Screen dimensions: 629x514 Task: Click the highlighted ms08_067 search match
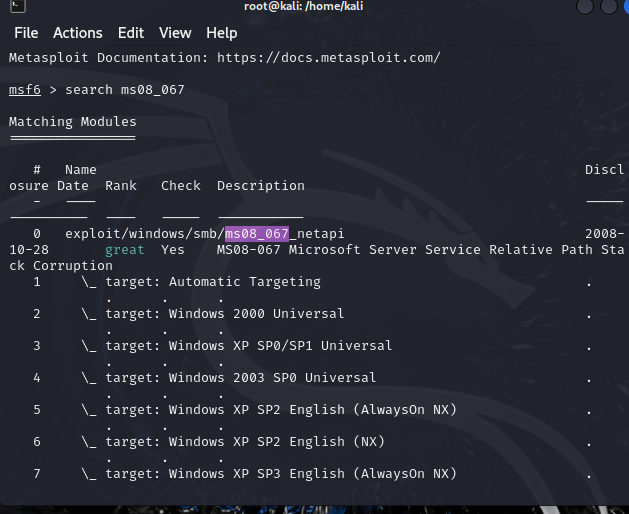256,234
